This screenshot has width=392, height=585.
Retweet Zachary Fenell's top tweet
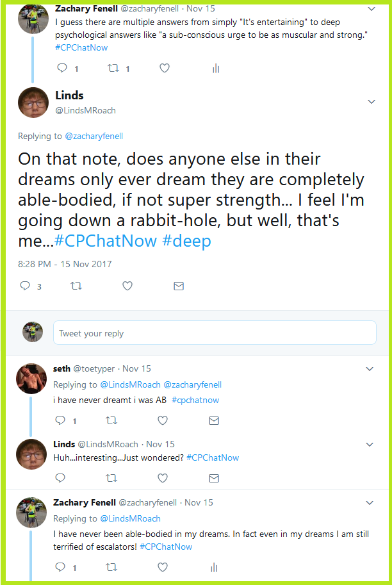point(113,68)
